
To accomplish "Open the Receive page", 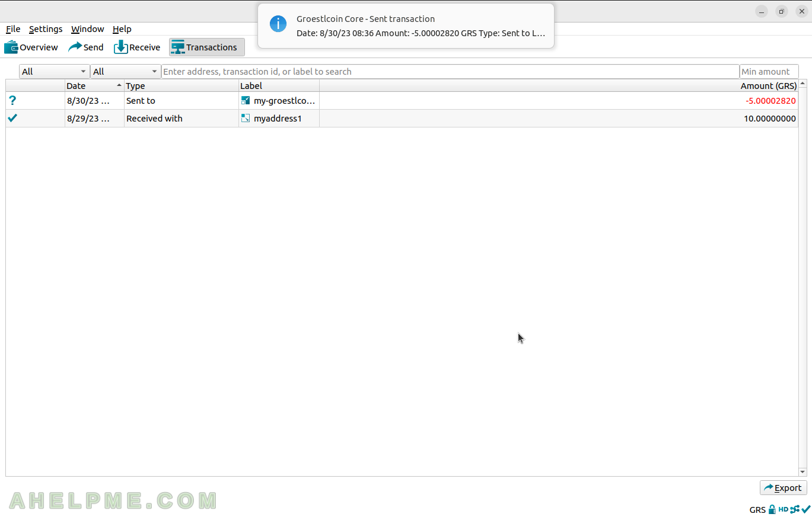I will tap(137, 47).
